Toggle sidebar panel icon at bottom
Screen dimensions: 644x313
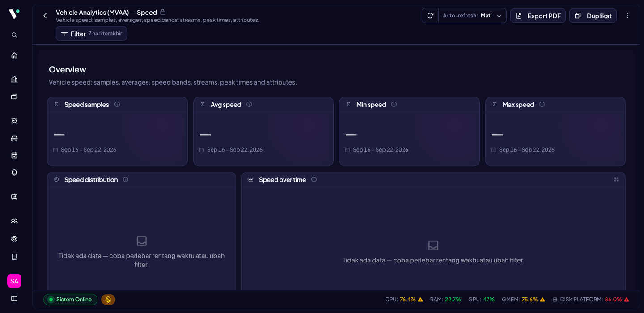point(14,299)
